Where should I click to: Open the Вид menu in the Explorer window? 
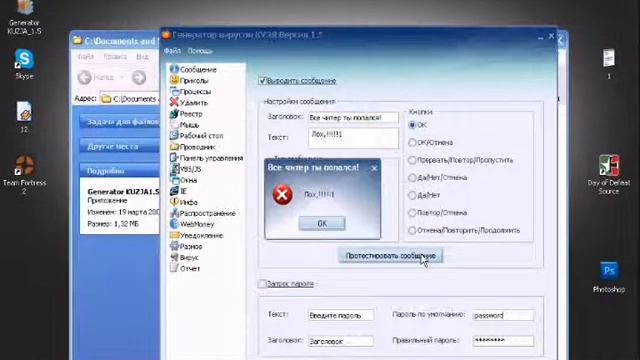click(x=142, y=57)
